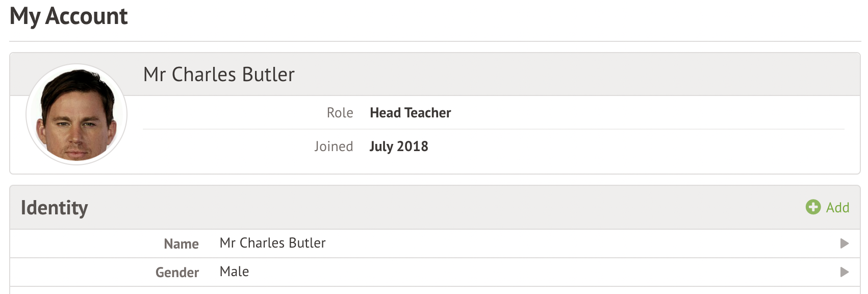Click the Add link text
The image size is (868, 294).
coord(837,208)
